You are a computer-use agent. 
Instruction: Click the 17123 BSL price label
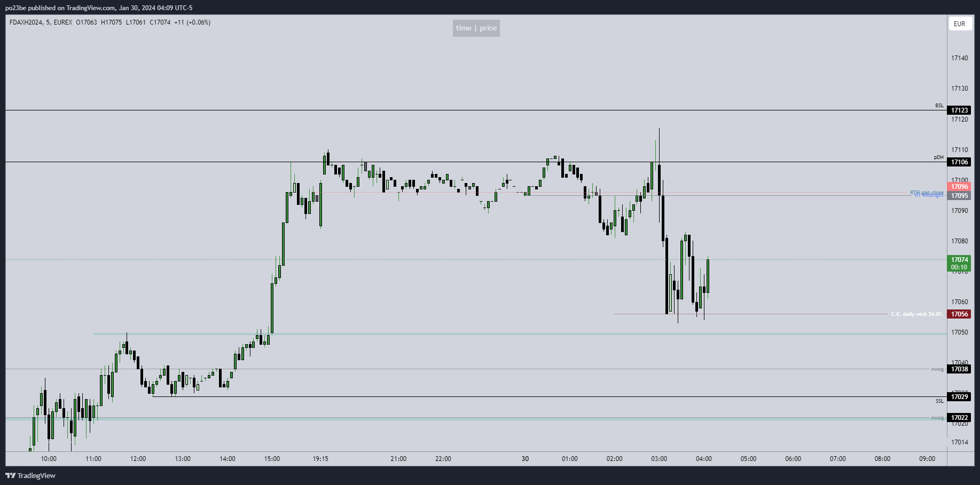pos(959,110)
